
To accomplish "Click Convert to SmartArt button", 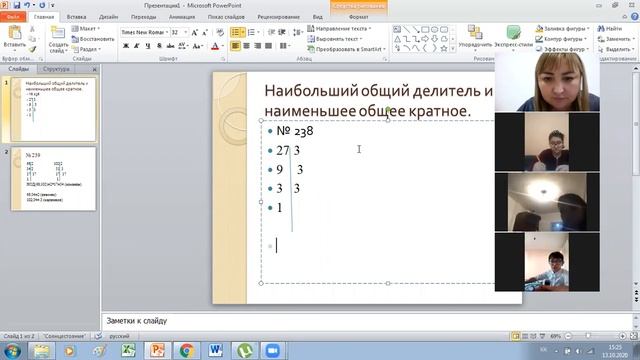I will click(x=347, y=49).
